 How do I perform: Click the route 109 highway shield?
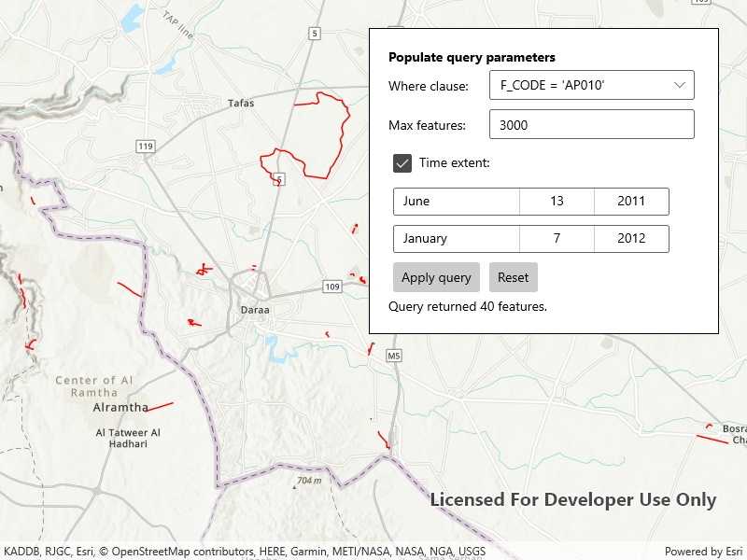click(x=332, y=286)
